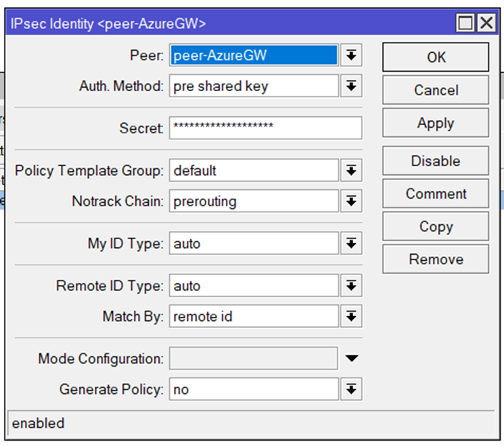Viewport: 504px width, 446px height.
Task: Click into the Secret password field
Action: pyautogui.click(x=266, y=128)
